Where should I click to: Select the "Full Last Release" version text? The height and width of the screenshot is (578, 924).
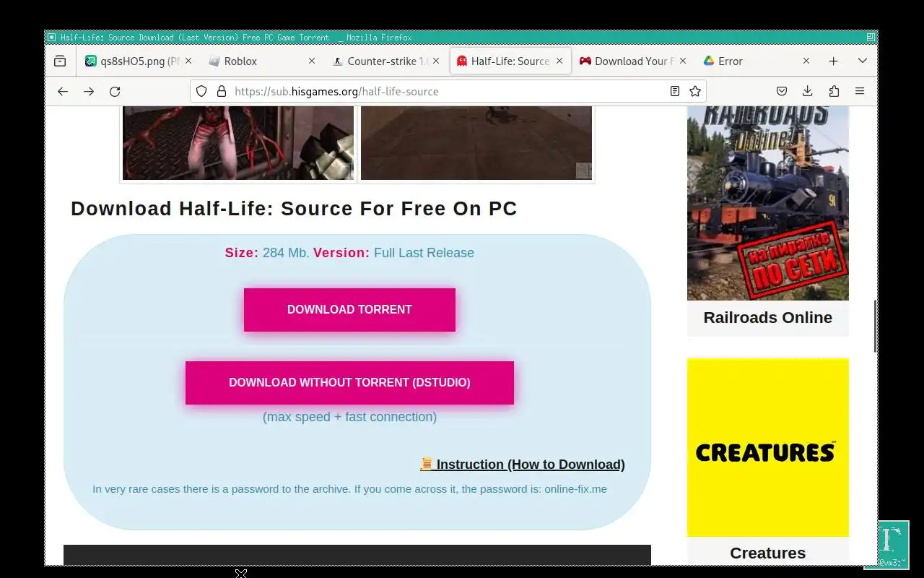(424, 253)
